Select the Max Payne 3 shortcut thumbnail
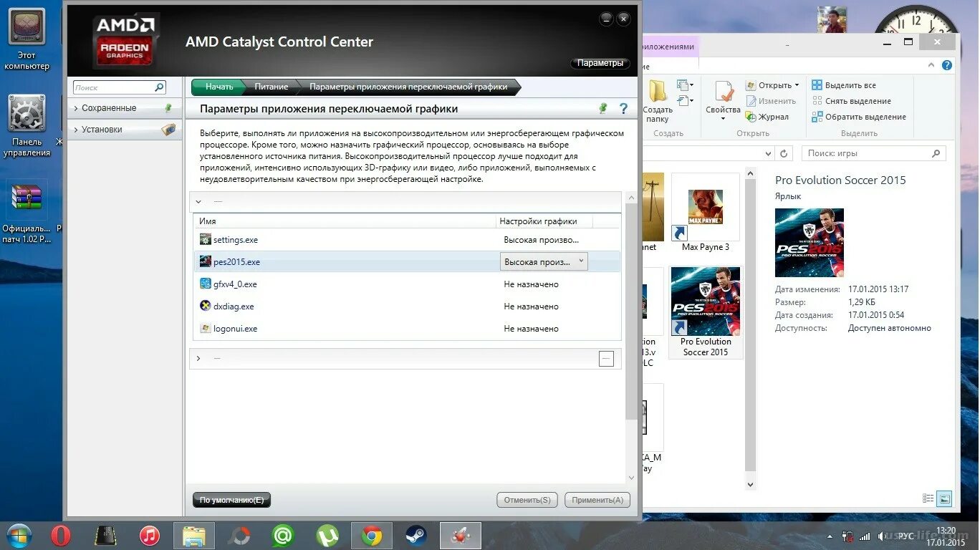 [x=706, y=213]
